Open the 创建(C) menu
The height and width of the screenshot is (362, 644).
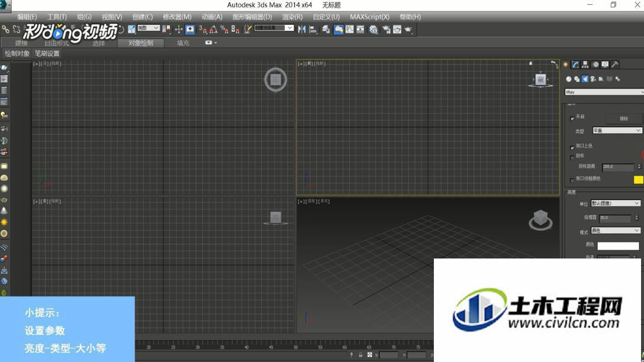(143, 17)
